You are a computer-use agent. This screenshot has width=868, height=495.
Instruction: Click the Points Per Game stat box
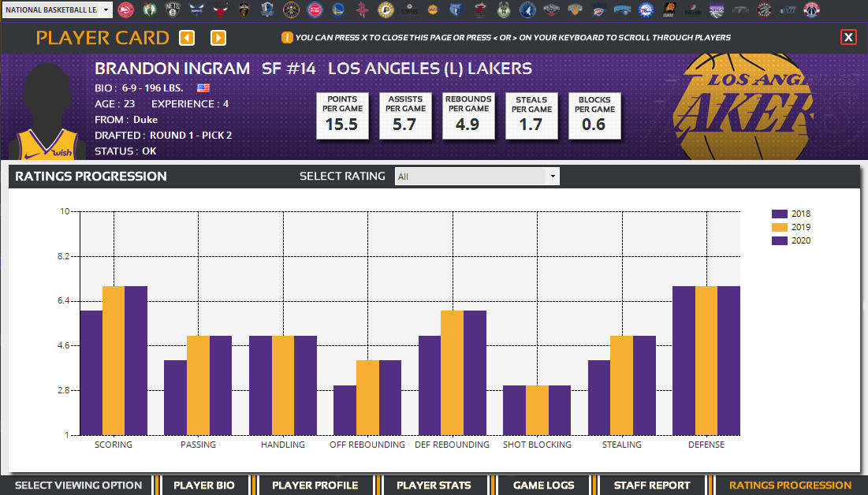click(342, 116)
